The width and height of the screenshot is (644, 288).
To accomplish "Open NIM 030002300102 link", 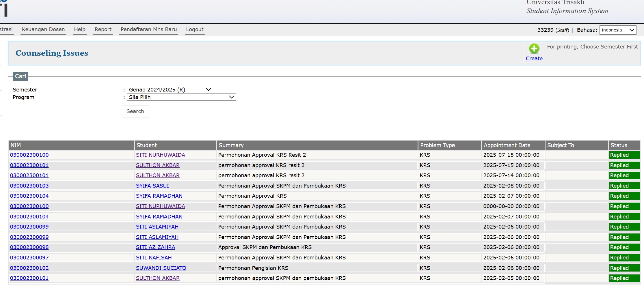I will (x=29, y=268).
